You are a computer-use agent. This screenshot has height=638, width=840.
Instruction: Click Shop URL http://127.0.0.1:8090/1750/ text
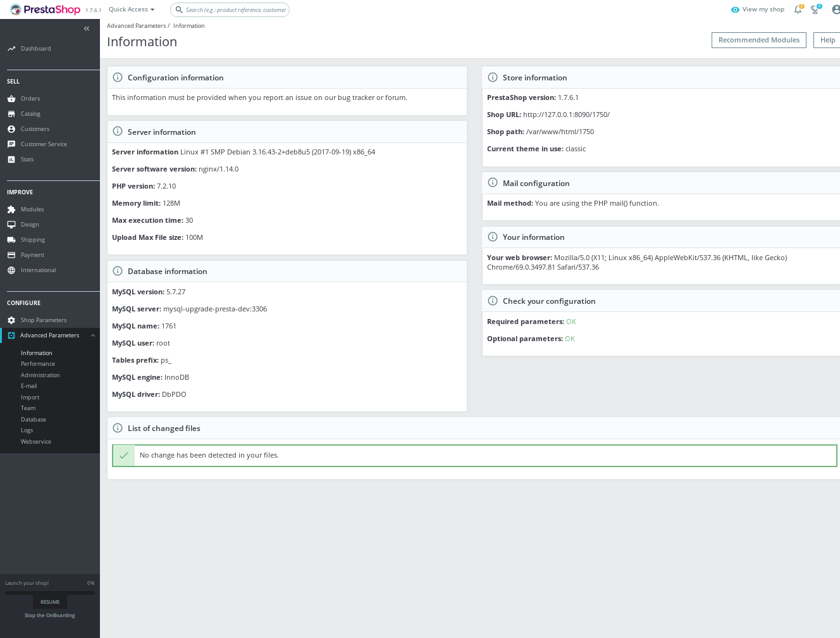548,115
